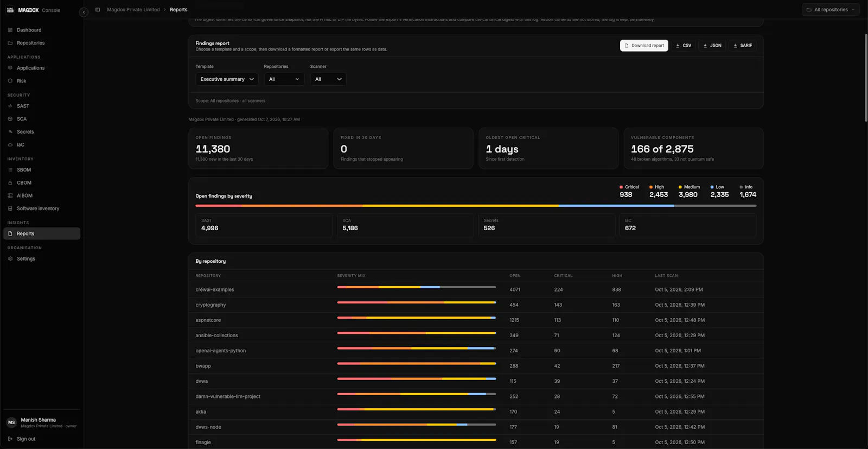This screenshot has height=449, width=868.
Task: Click the Critical severity legend swatch
Action: 621,187
